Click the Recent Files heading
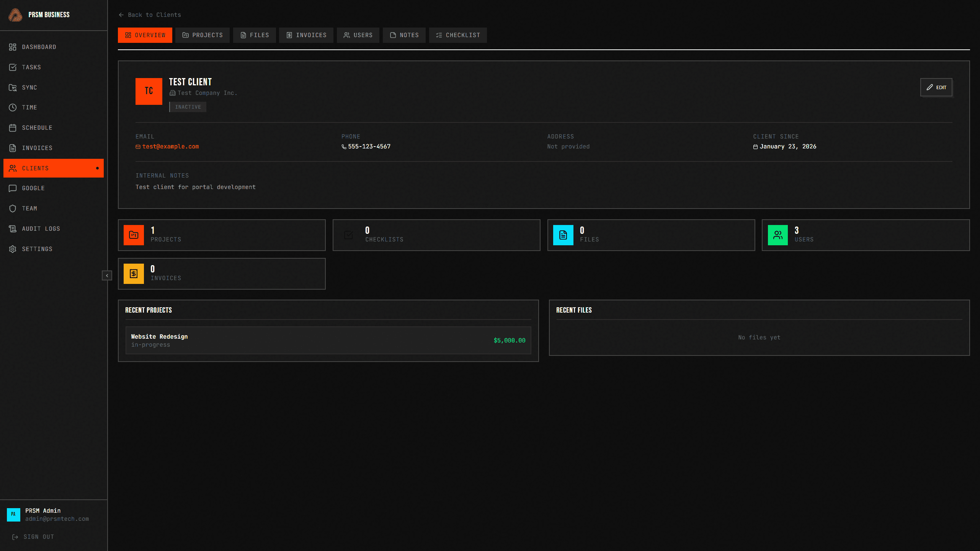 [x=574, y=310]
